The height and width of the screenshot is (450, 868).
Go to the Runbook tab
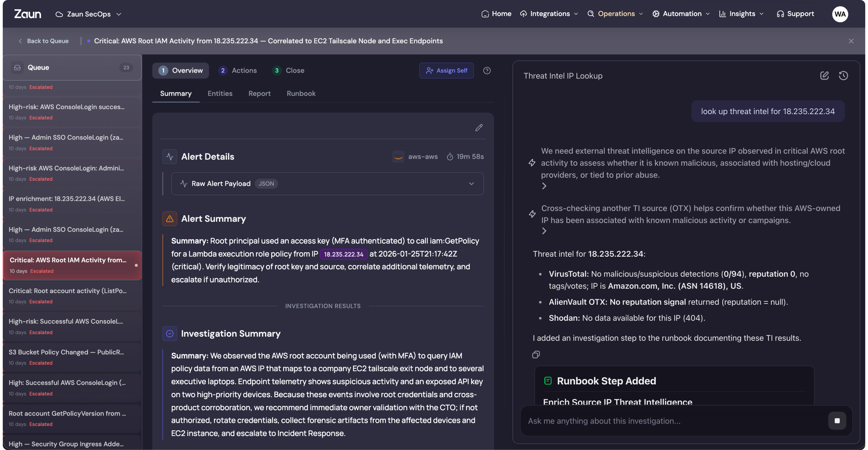pyautogui.click(x=301, y=94)
